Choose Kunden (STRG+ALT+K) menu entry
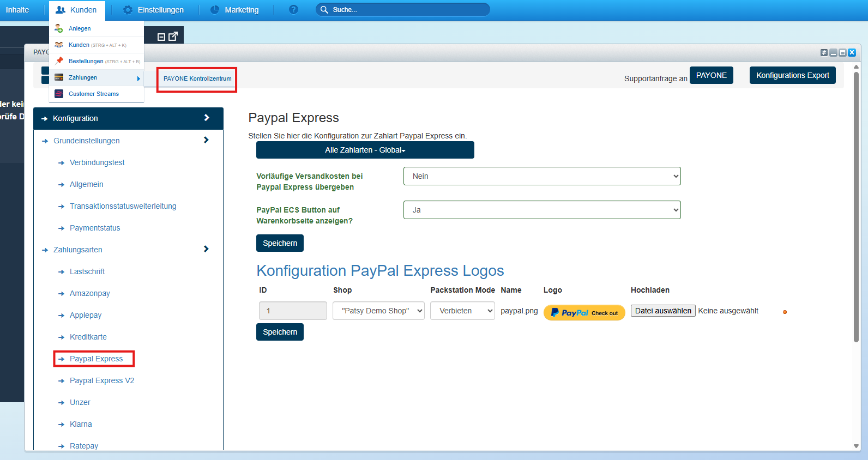 point(97,45)
